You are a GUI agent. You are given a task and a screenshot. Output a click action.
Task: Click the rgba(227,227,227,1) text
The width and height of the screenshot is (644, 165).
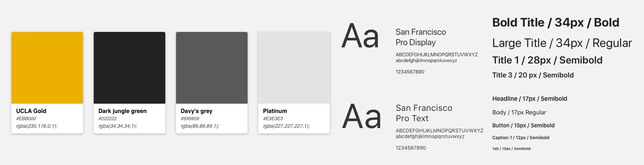click(287, 126)
